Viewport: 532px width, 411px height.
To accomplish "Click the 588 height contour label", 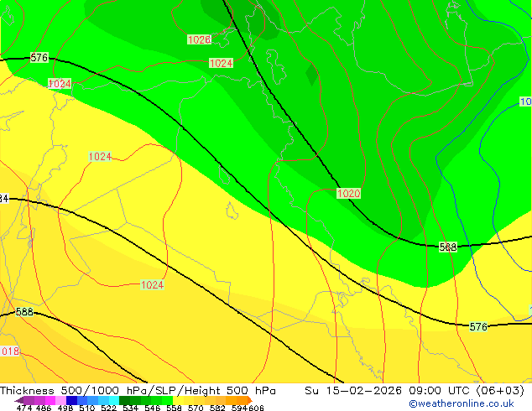I will [24, 311].
